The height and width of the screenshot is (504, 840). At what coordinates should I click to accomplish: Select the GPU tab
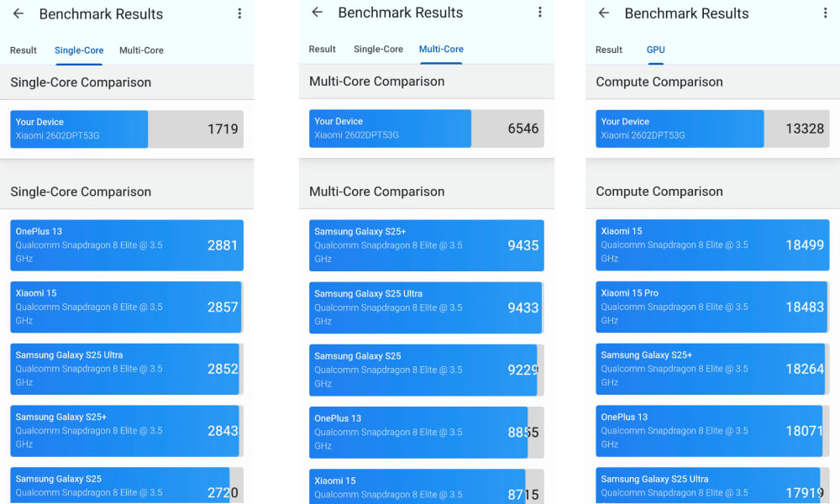pos(656,50)
